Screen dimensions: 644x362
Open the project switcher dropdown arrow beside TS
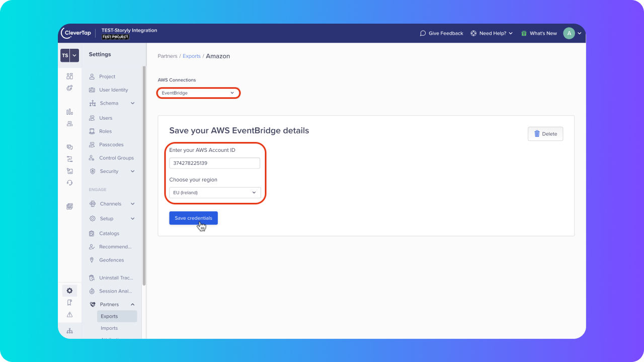[74, 56]
